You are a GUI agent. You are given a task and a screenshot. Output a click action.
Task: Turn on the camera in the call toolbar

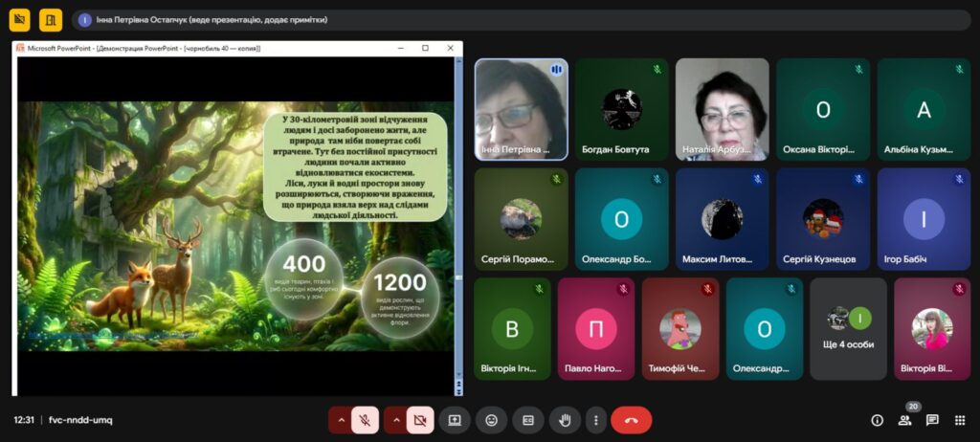click(419, 420)
